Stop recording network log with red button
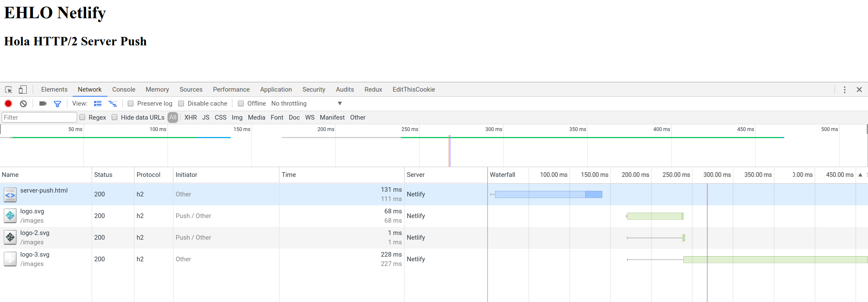This screenshot has height=302, width=868. 8,103
